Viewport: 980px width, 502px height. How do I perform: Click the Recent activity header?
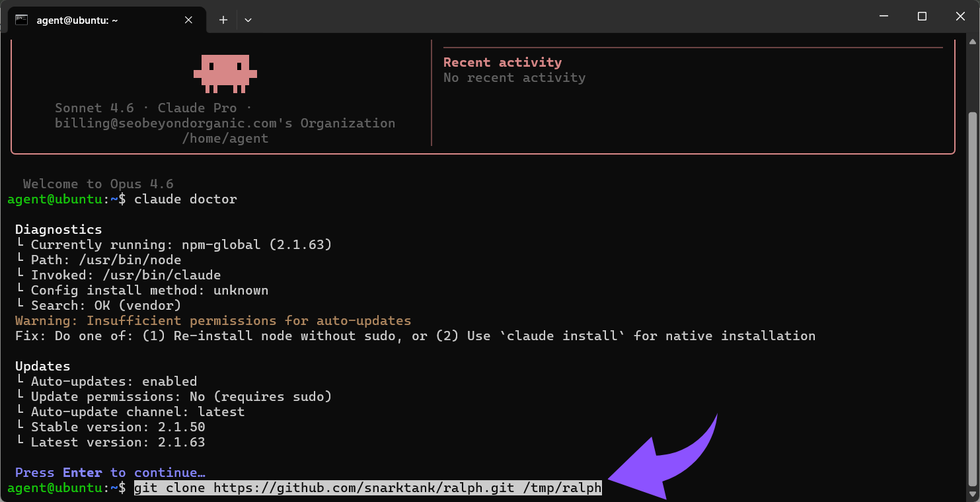502,61
